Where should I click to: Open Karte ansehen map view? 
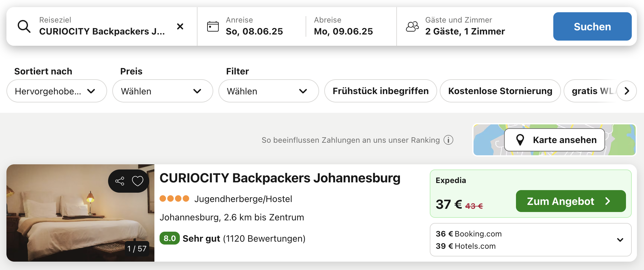tap(555, 140)
